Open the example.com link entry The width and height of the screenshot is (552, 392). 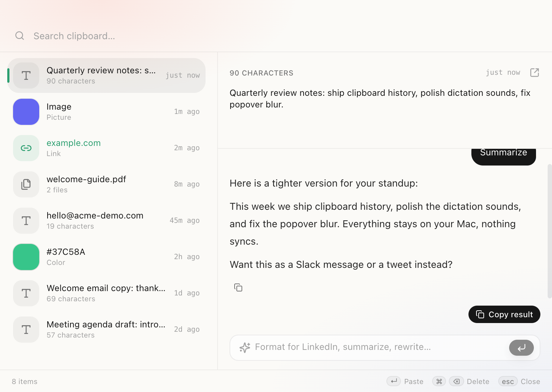tap(106, 148)
